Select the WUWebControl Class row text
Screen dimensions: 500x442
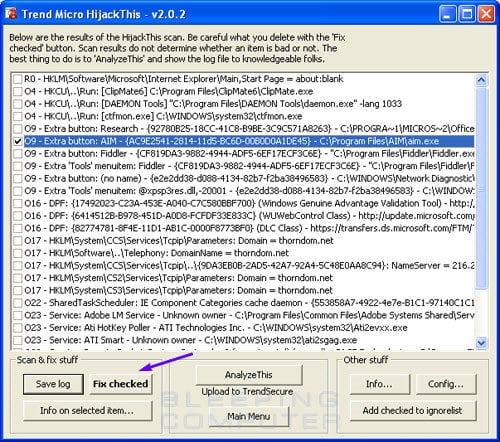[x=249, y=216]
